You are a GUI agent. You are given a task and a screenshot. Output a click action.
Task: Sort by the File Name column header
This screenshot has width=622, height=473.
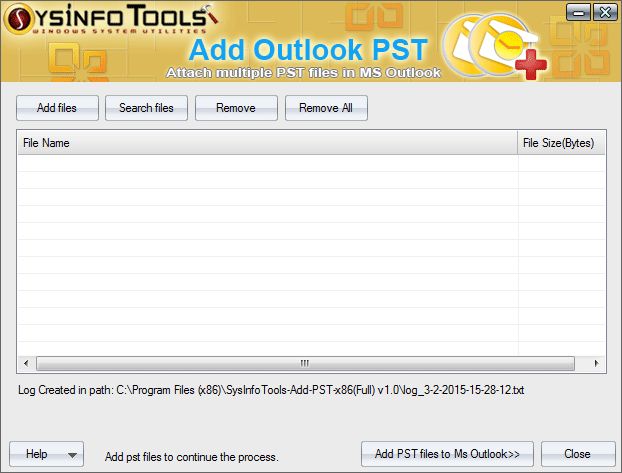267,143
